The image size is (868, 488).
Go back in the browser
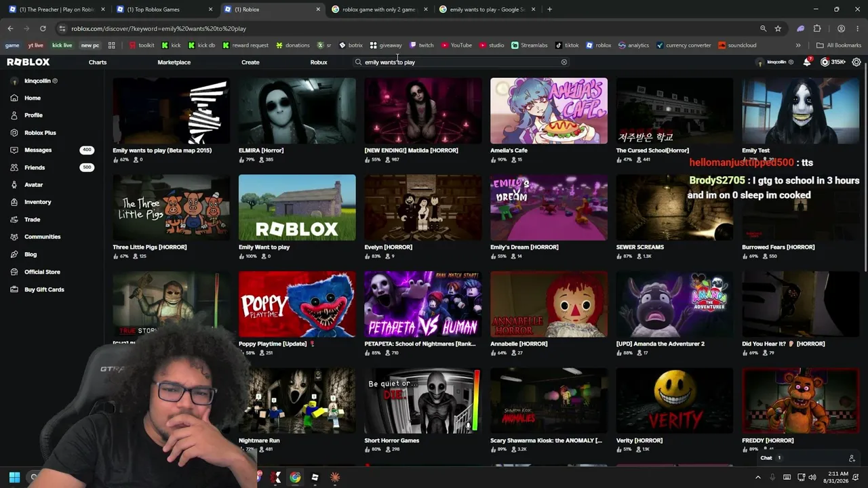(x=10, y=28)
